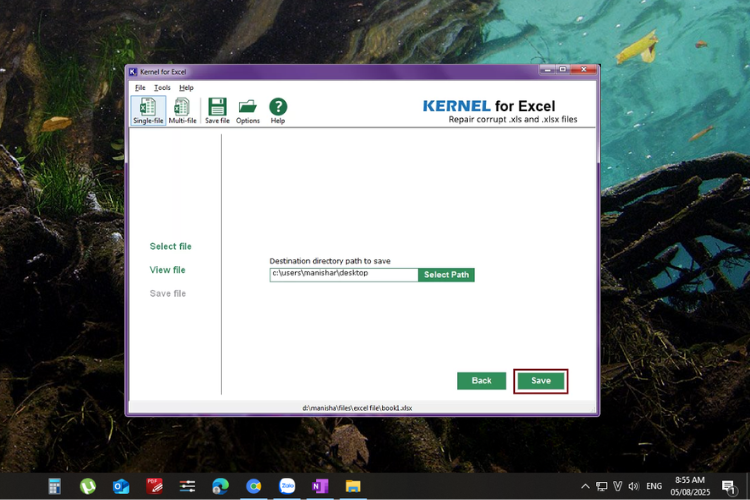Click the 'Destination directory path to save' label
This screenshot has height=500, width=750.
click(330, 261)
